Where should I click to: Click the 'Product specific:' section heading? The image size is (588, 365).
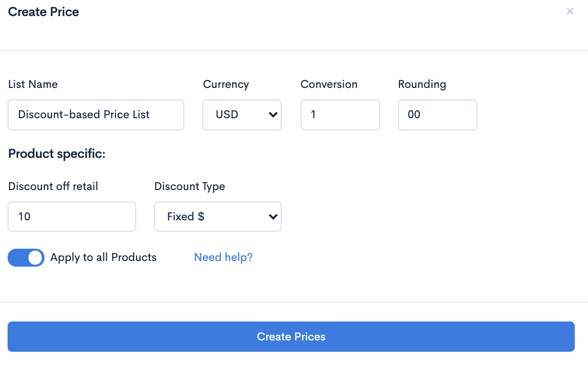pyautogui.click(x=57, y=154)
